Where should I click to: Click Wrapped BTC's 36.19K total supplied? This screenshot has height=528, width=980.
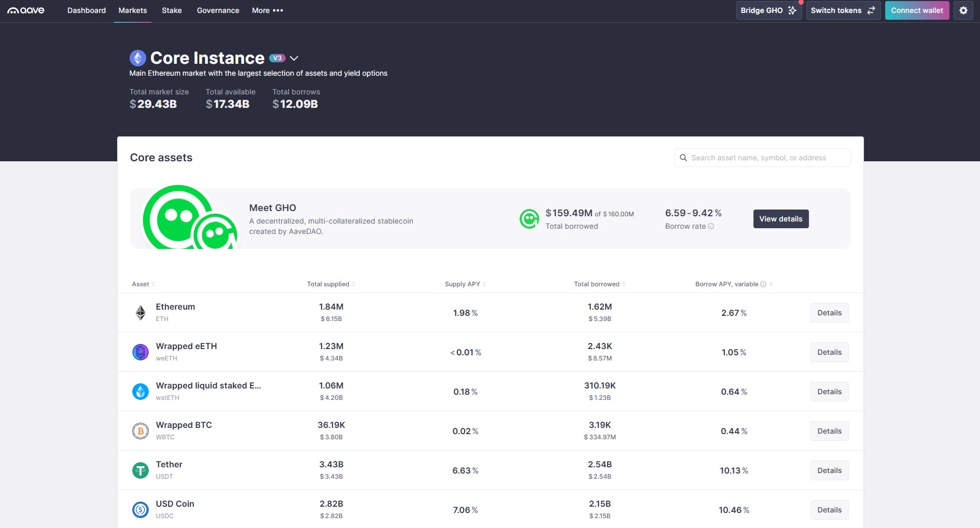point(331,425)
